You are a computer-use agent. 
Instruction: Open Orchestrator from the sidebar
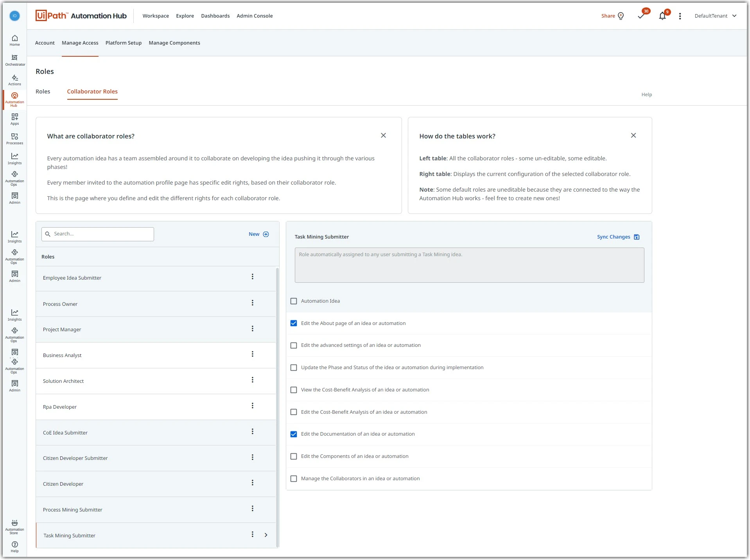click(x=14, y=60)
